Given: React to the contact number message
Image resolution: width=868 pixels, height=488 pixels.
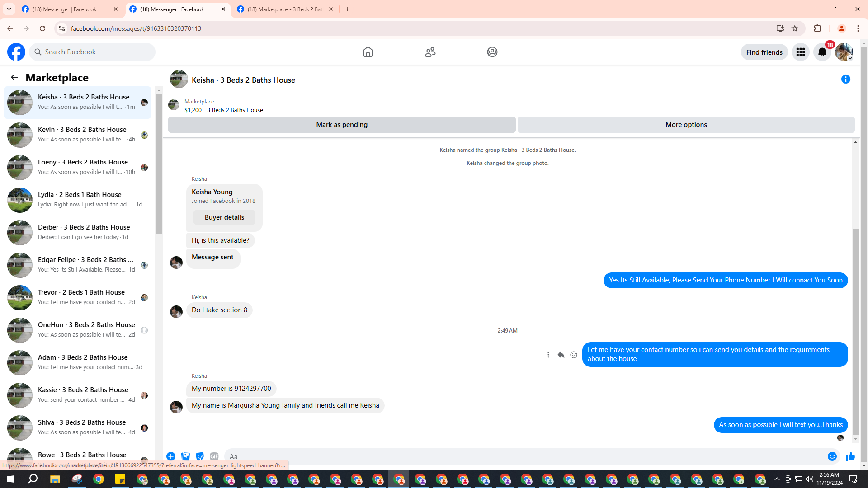Looking at the screenshot, I should click(x=574, y=355).
